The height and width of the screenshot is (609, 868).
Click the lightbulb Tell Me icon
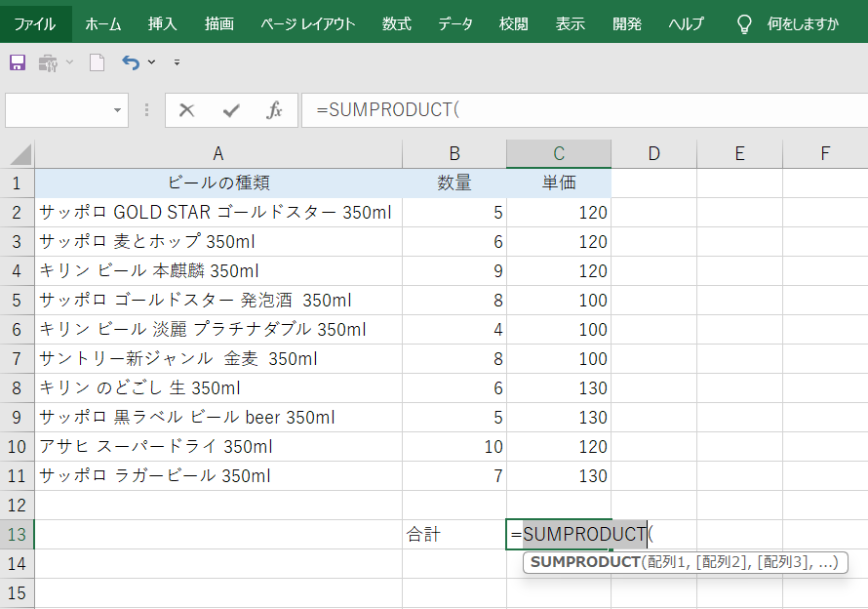pyautogui.click(x=742, y=23)
